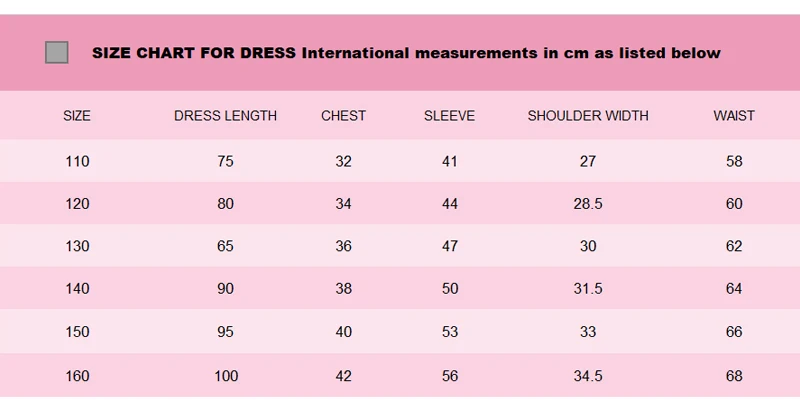Click waist value 68
Image resolution: width=800 pixels, height=417 pixels.
click(x=734, y=376)
